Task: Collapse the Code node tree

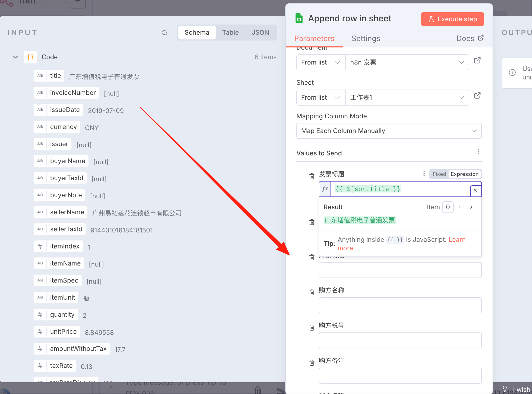Action: coord(15,57)
